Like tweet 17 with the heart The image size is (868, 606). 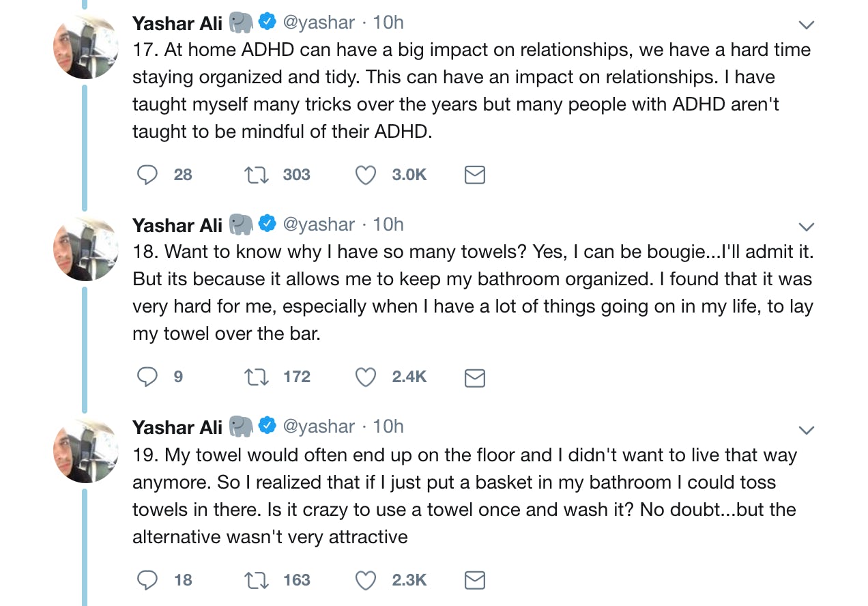tap(365, 175)
